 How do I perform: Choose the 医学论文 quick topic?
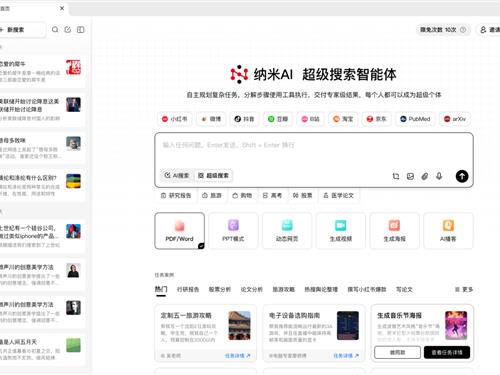(339, 195)
